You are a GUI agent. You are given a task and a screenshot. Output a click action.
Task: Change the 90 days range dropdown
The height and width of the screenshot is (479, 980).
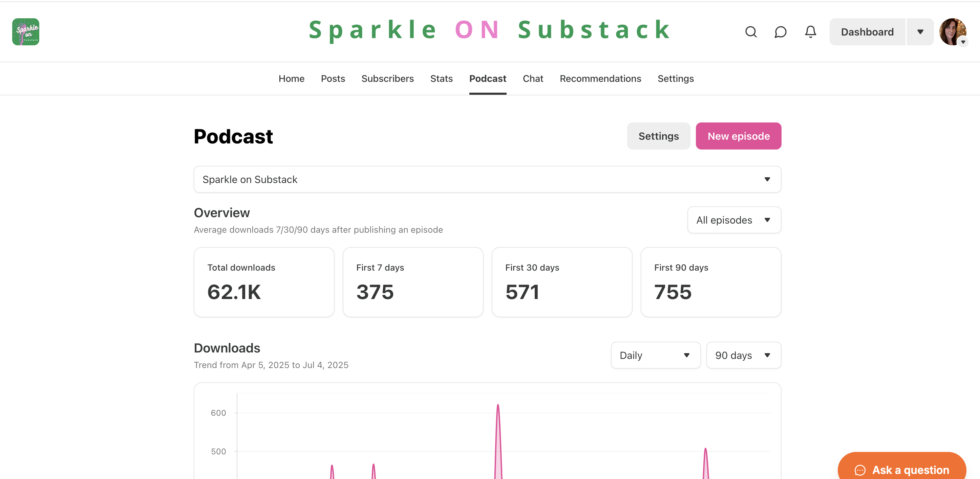coord(743,356)
